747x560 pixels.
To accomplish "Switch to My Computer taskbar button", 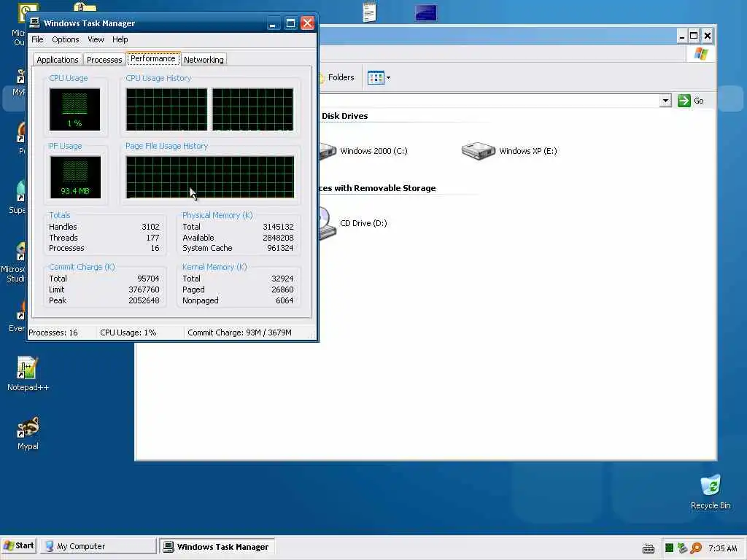I will click(x=98, y=546).
